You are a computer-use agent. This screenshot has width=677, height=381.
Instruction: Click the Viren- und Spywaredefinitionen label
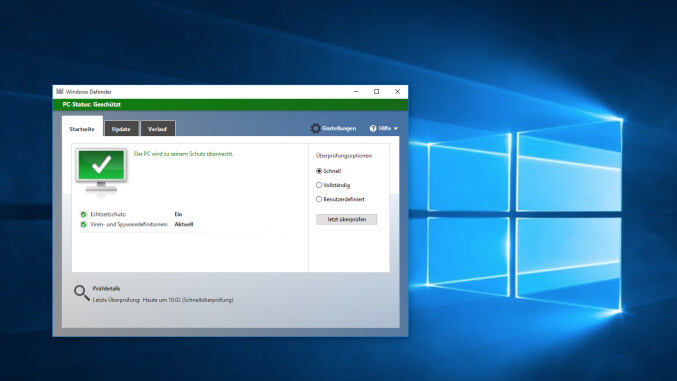pos(129,225)
